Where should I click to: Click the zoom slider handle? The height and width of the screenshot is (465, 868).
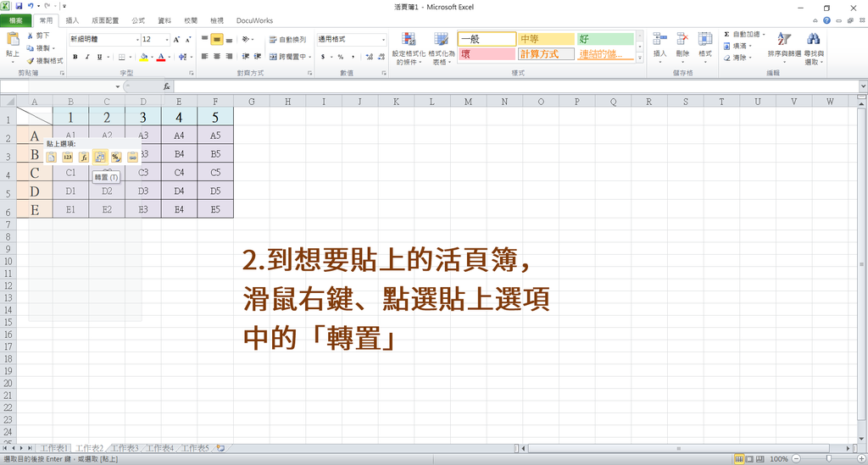pos(829,459)
